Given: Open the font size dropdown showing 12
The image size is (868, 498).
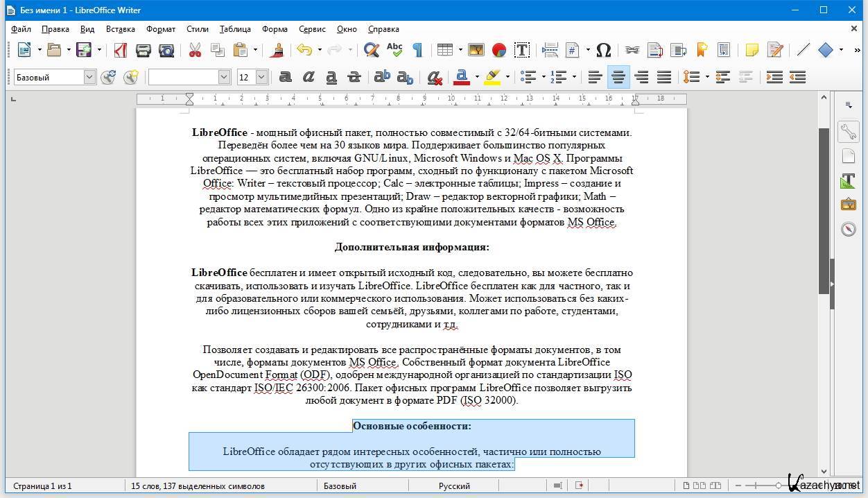Looking at the screenshot, I should 261,77.
